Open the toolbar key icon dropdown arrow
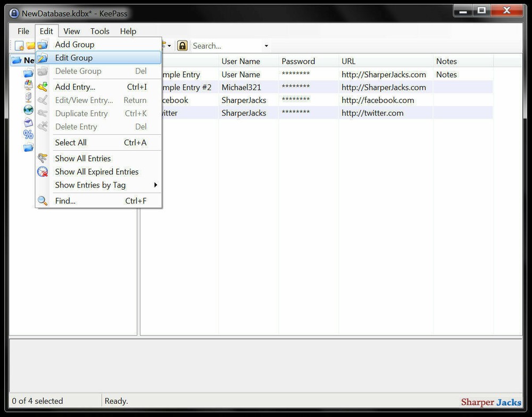Viewport: 532px width, 417px height. click(x=169, y=45)
